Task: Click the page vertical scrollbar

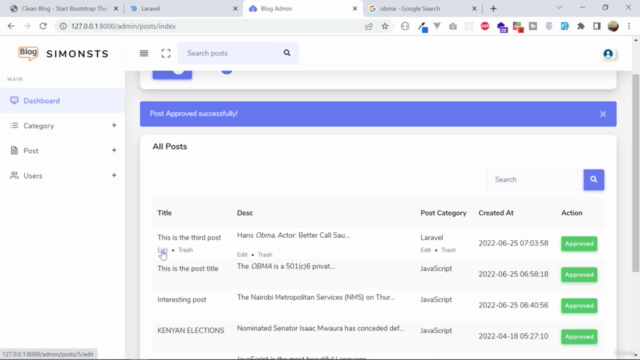Action: pos(636,173)
